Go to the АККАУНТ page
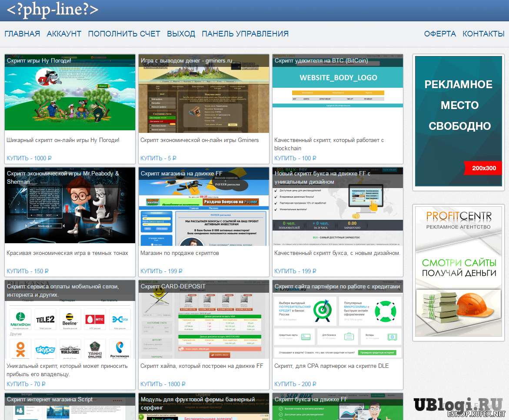 pyautogui.click(x=64, y=34)
